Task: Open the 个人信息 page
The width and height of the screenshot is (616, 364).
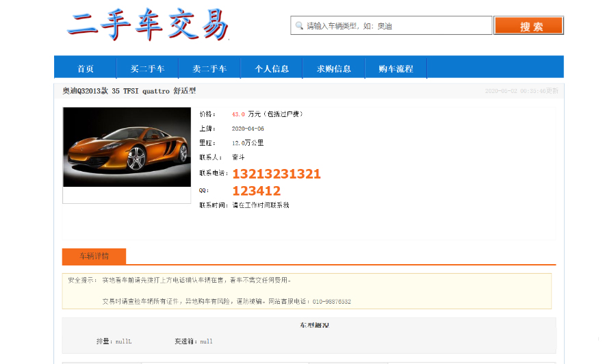Action: click(272, 68)
